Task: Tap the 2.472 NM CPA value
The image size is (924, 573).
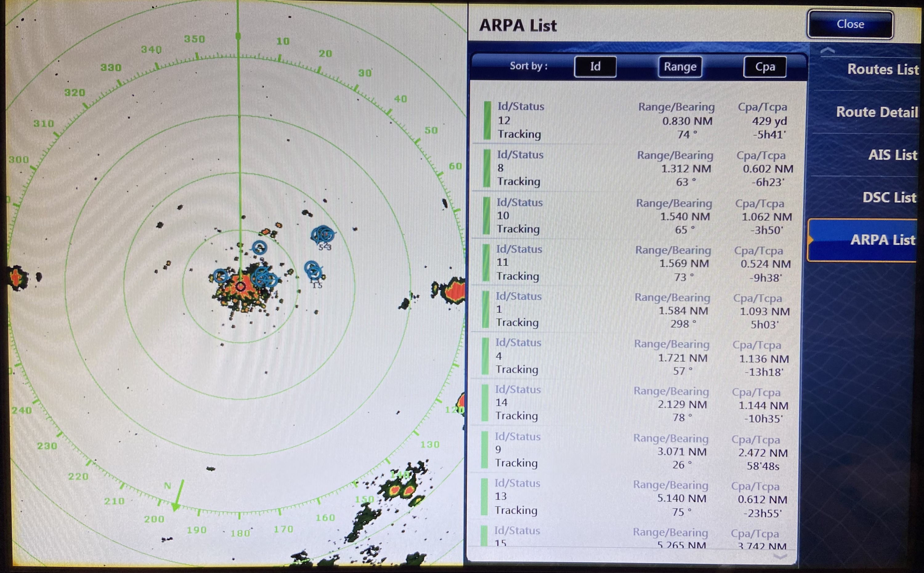Action: tap(763, 453)
